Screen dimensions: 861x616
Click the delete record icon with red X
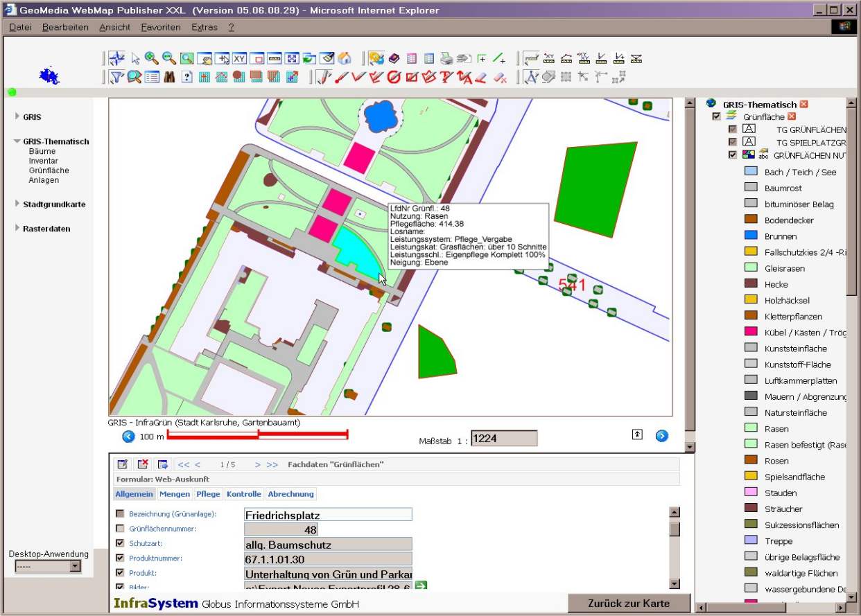(143, 464)
